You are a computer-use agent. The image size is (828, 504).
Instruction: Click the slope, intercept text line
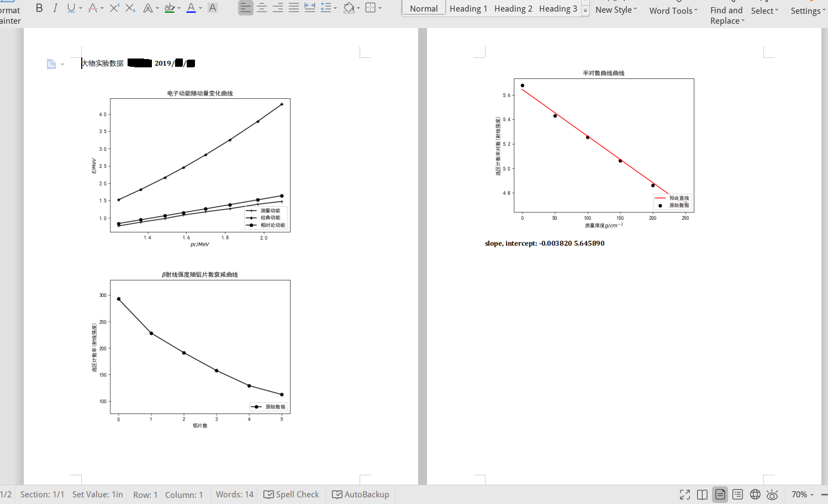coord(545,243)
